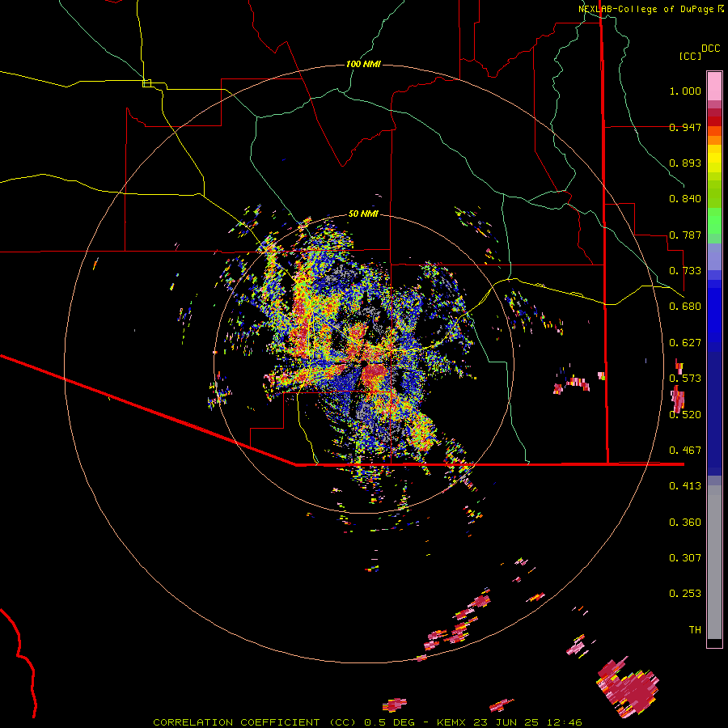Select the 0.627 legend value
The width and height of the screenshot is (728, 728).
(685, 343)
